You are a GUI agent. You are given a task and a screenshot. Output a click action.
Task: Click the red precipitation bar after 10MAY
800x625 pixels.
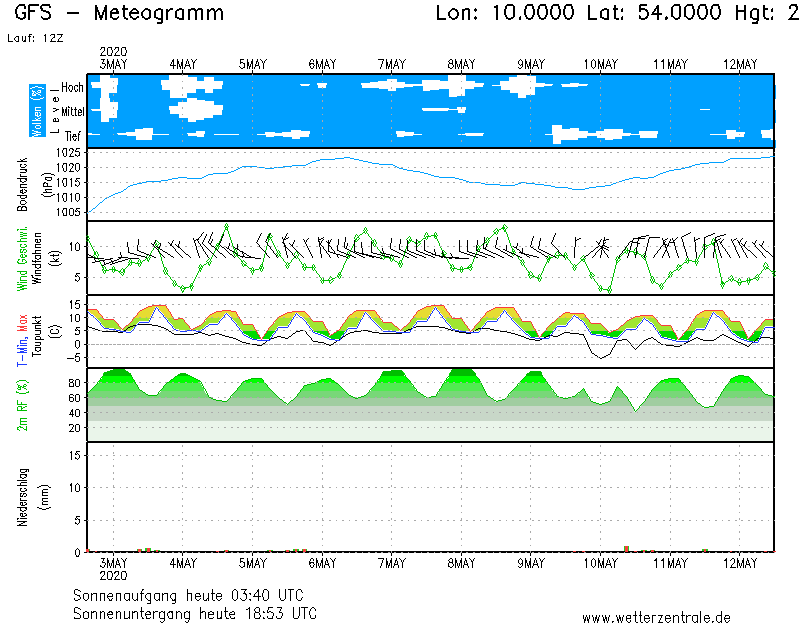[x=627, y=549]
